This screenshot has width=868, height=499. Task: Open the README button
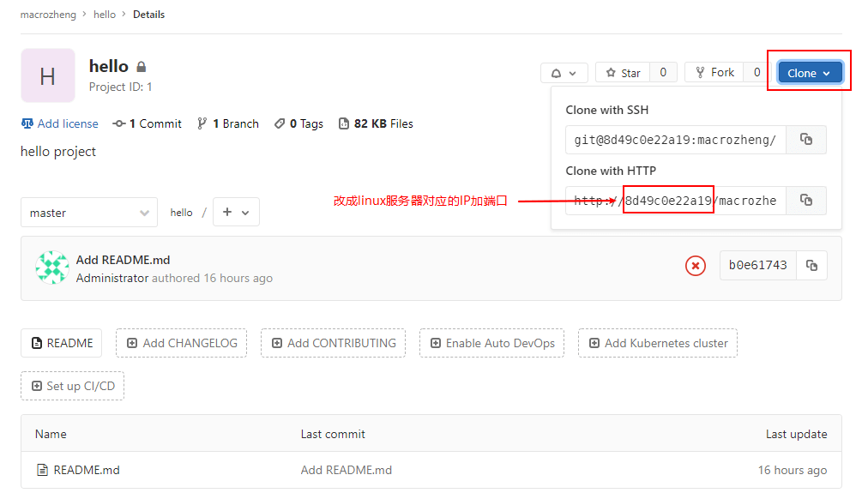click(62, 343)
